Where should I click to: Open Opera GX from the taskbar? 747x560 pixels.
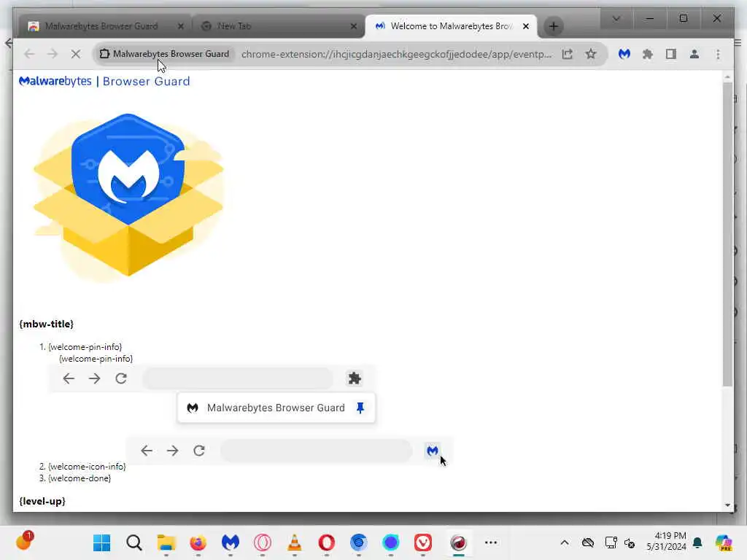[x=263, y=542]
